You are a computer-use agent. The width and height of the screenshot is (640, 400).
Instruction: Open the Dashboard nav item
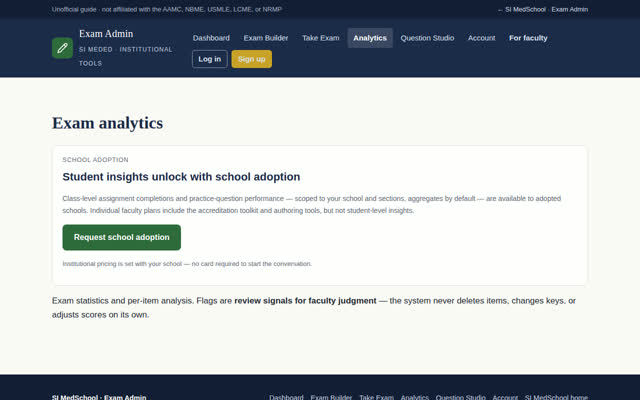pos(211,38)
